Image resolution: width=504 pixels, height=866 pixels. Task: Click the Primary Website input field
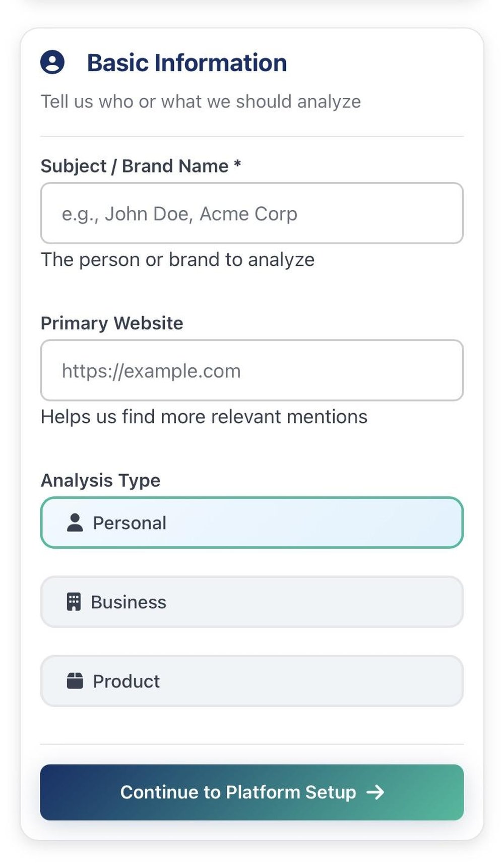pos(252,371)
